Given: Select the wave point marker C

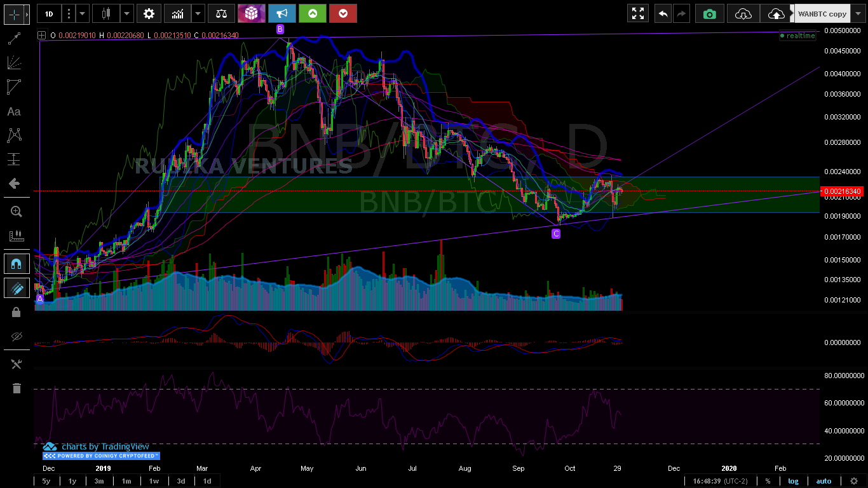Looking at the screenshot, I should point(556,234).
